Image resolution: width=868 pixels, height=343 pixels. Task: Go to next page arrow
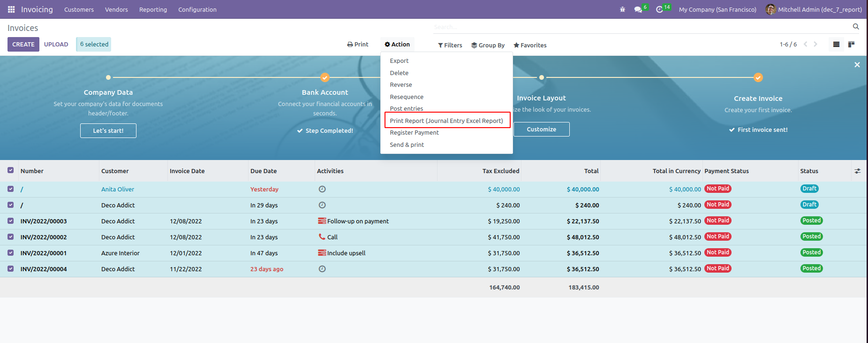pyautogui.click(x=815, y=44)
